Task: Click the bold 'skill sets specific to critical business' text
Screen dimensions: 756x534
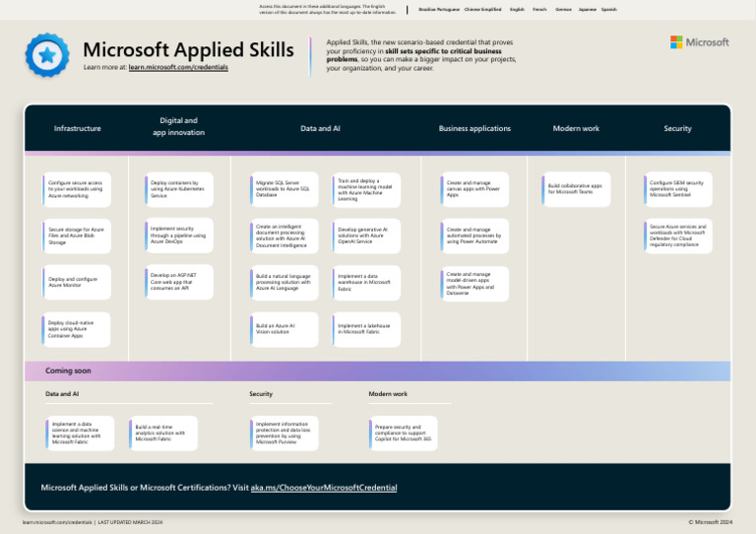Action: (x=443, y=51)
